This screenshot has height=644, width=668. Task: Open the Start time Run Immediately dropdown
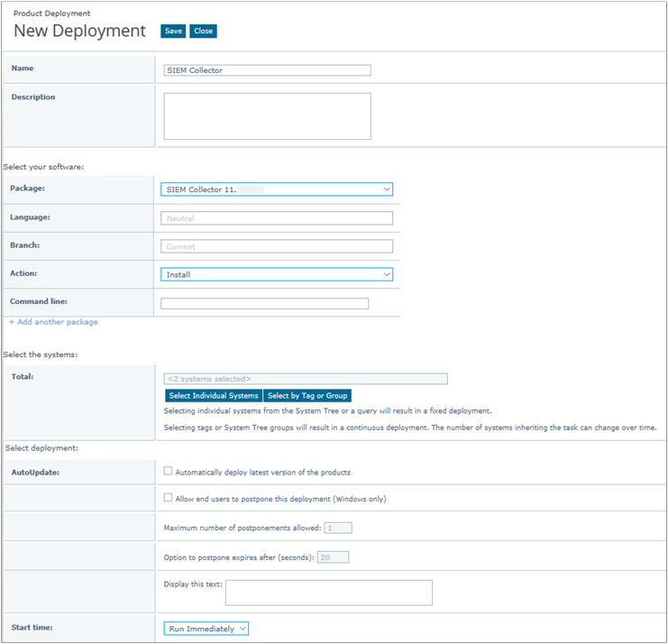206,629
